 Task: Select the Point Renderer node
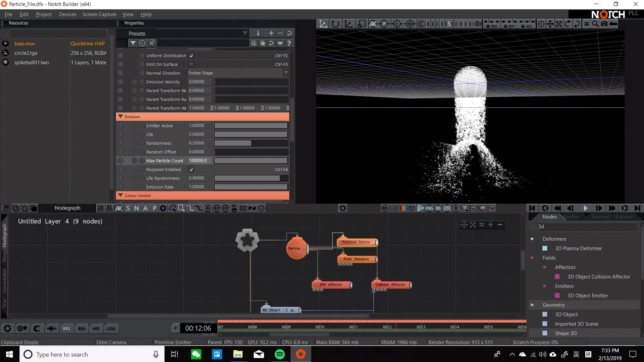[357, 259]
